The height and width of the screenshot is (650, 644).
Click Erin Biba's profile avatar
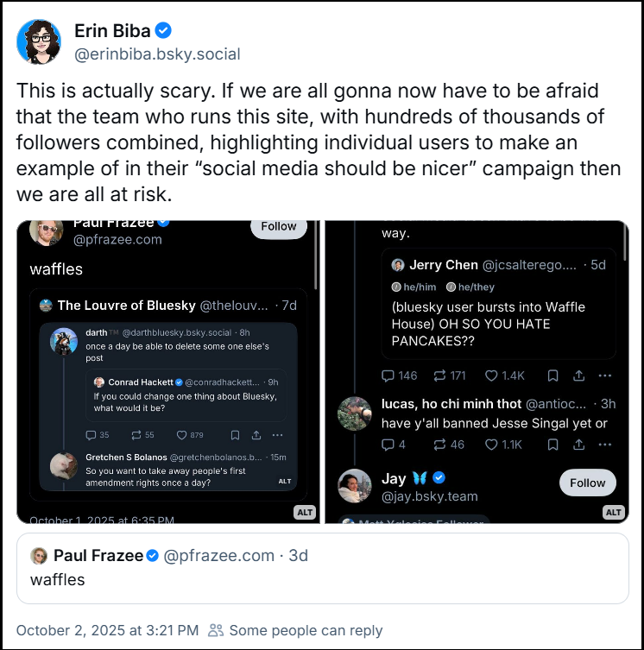(x=39, y=41)
